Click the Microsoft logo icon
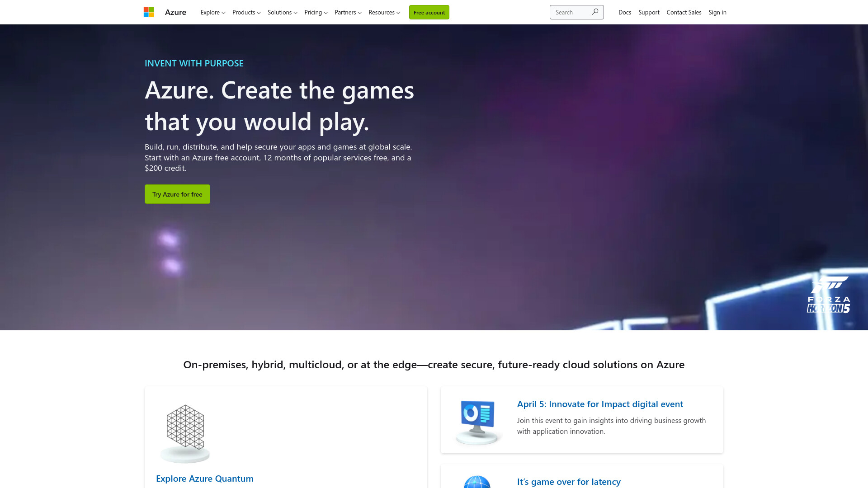868x488 pixels. tap(149, 12)
